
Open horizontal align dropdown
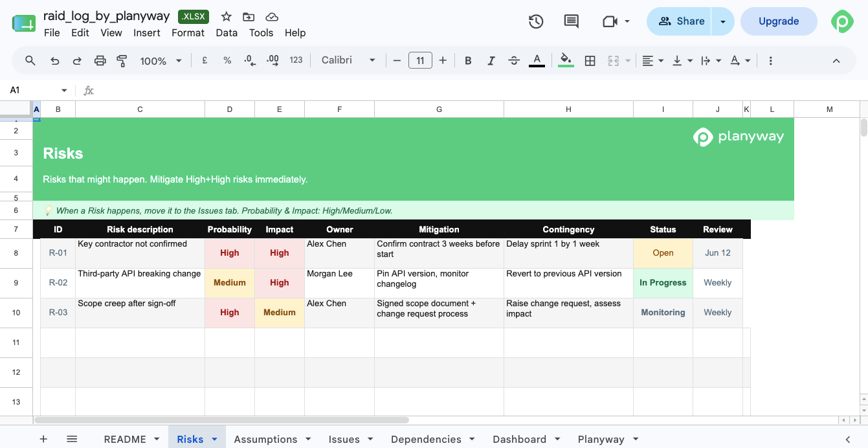coord(652,60)
